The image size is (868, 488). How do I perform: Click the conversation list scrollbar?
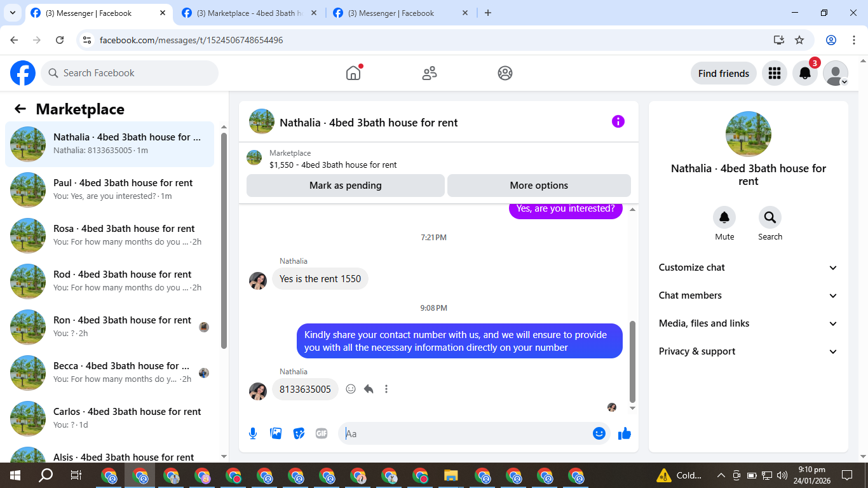click(x=224, y=240)
